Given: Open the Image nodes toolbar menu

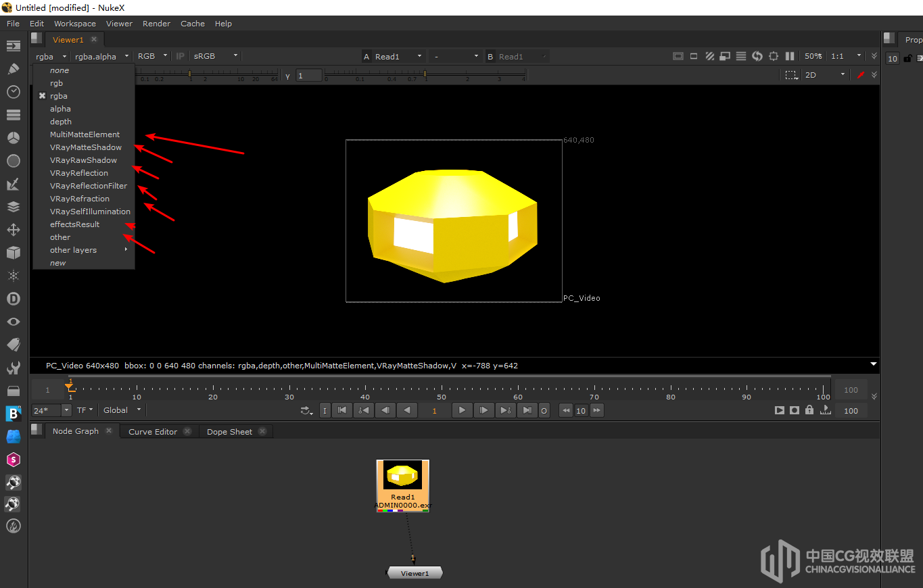Looking at the screenshot, I should tap(14, 46).
